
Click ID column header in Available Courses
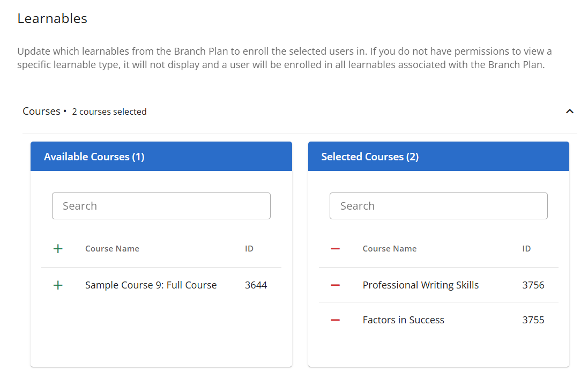[249, 249]
